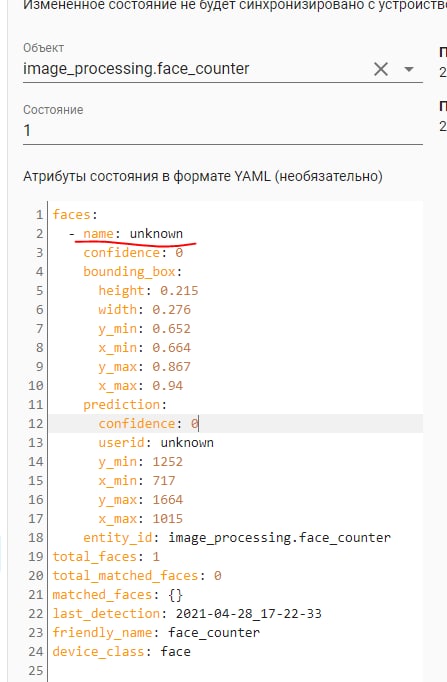
Task: Click 'height: 0.215' line
Action: coord(148,291)
